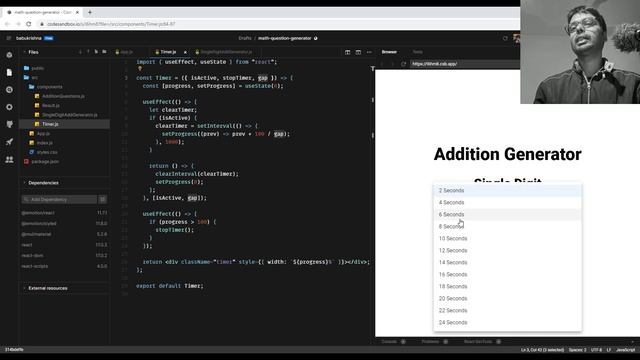Click the lightbulb quick-fix icon in editor
Image resolution: width=640 pixels, height=360 pixels.
click(140, 69)
